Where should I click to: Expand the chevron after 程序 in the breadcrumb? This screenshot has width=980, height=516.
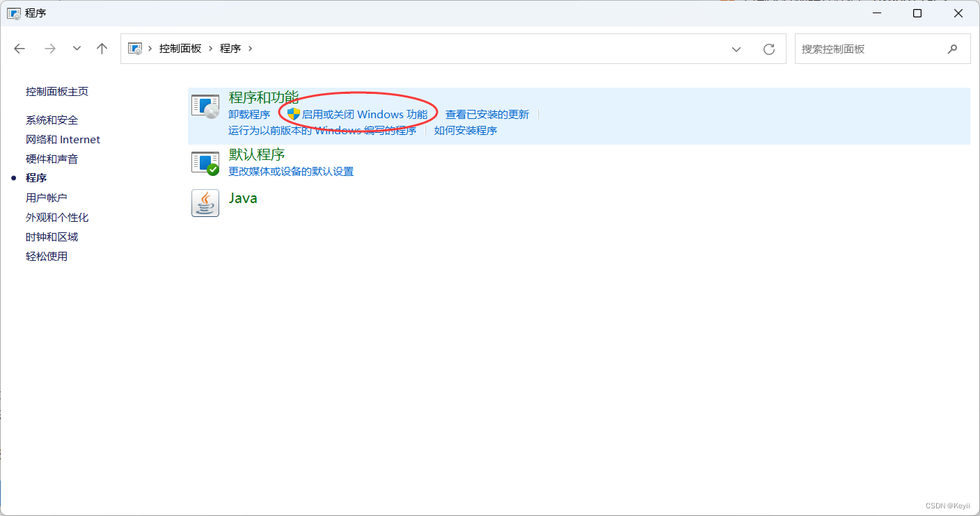pyautogui.click(x=251, y=49)
